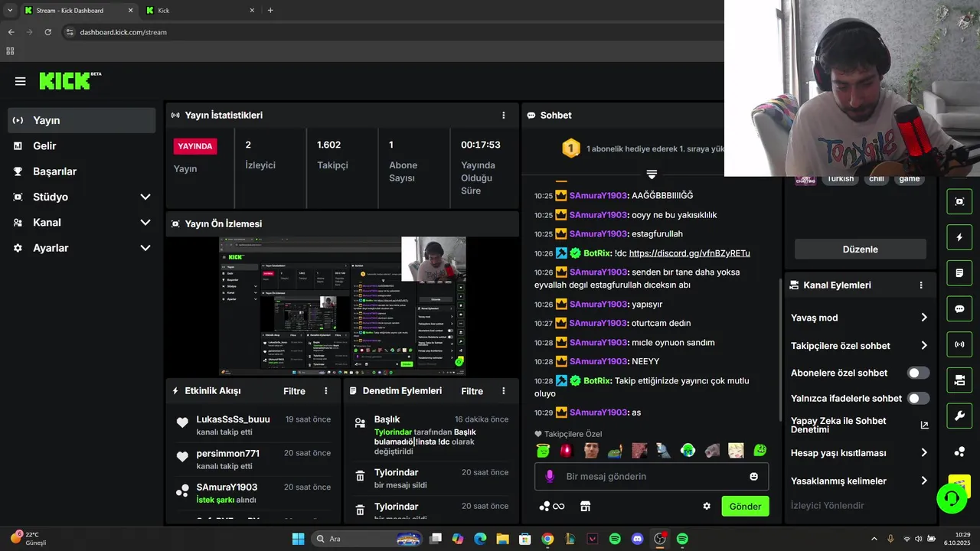Image resolution: width=980 pixels, height=551 pixels.
Task: Select the red siren emote
Action: click(x=567, y=451)
